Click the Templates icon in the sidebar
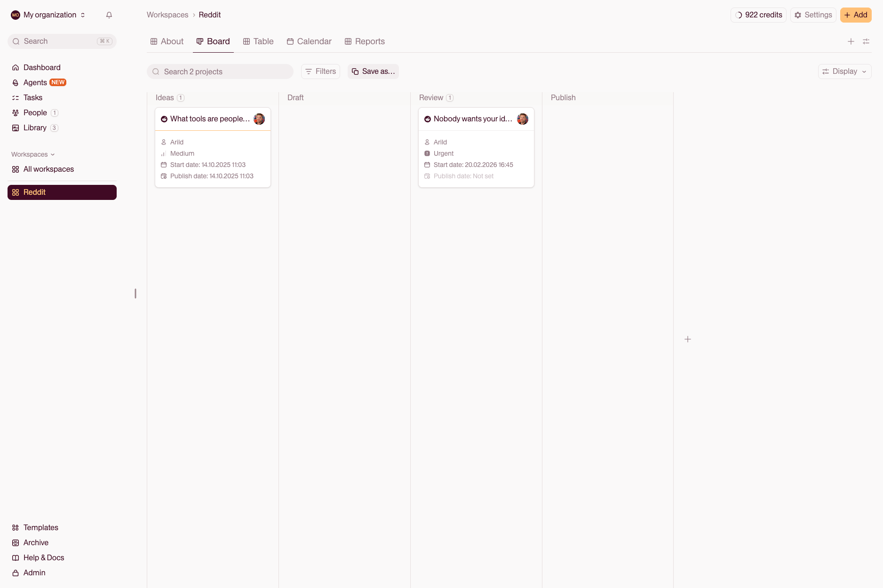 (x=16, y=527)
